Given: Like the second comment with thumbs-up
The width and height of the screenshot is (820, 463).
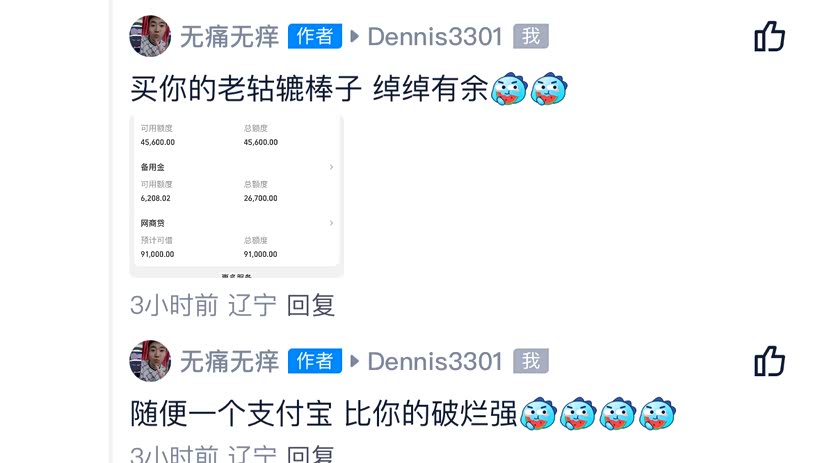Looking at the screenshot, I should (x=769, y=361).
